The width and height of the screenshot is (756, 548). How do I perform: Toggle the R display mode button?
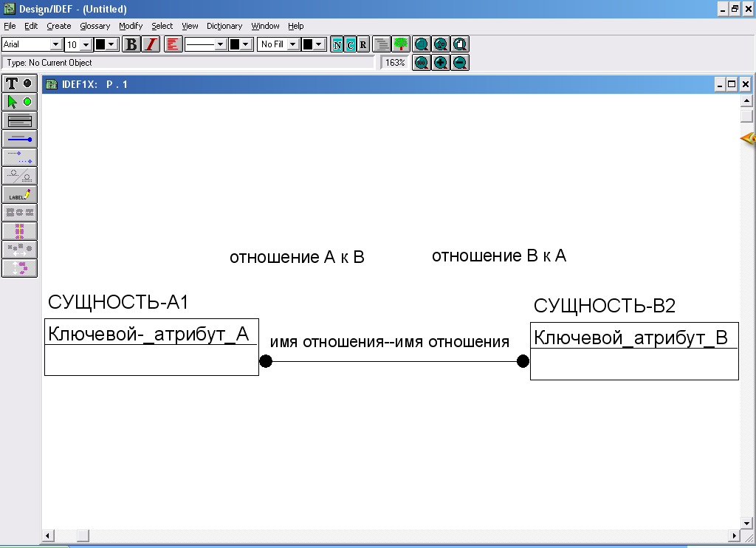point(363,45)
